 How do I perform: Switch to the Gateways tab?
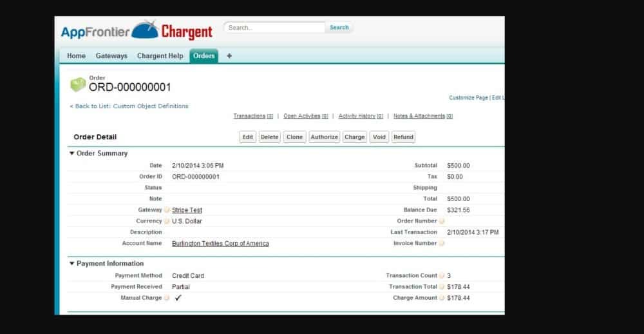click(x=111, y=56)
